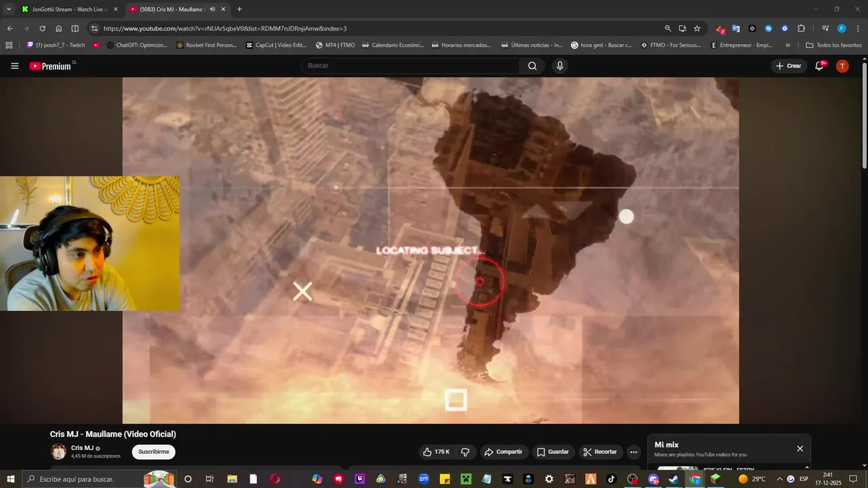This screenshot has height=488, width=868.
Task: Open the translate extension icon
Action: click(x=736, y=28)
